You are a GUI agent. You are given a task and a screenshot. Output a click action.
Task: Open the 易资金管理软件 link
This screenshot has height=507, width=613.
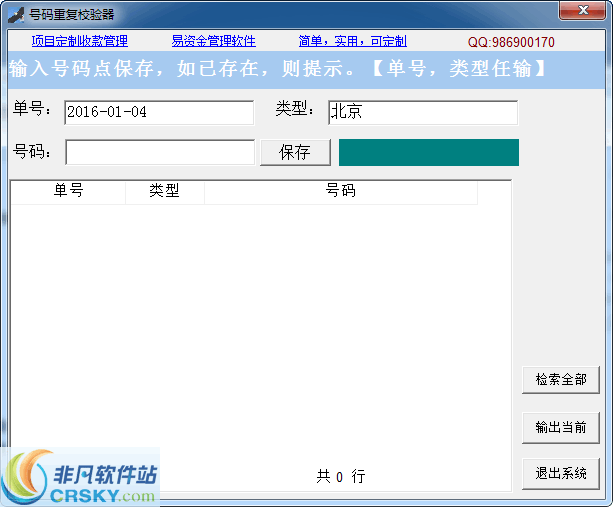[x=213, y=41]
